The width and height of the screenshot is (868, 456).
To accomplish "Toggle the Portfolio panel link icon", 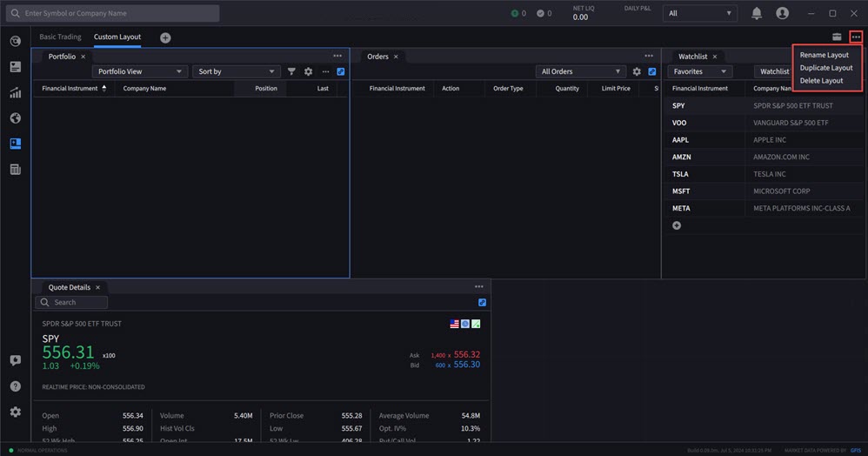I will tap(341, 71).
